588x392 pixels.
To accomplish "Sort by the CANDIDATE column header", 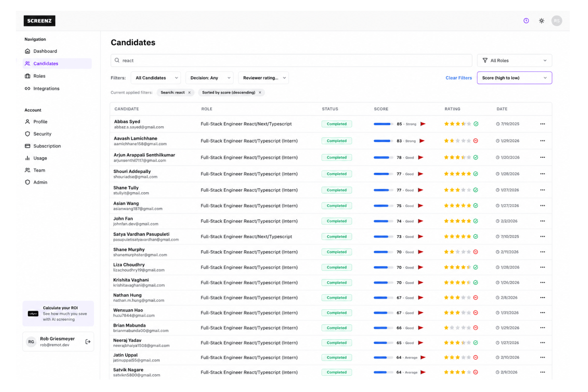I will (127, 109).
